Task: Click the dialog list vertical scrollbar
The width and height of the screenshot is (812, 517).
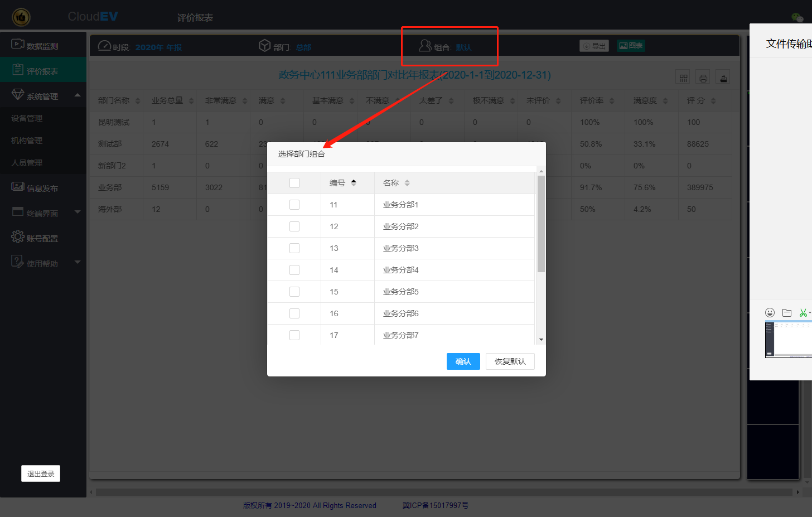Action: click(x=541, y=224)
